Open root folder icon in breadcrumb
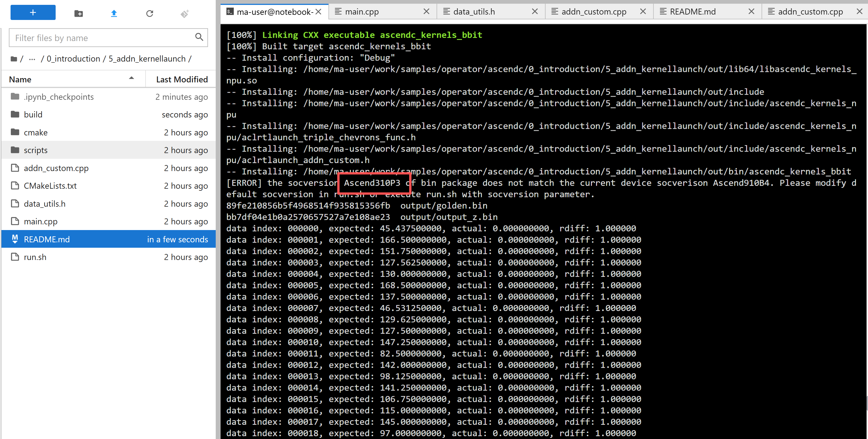 (x=14, y=59)
